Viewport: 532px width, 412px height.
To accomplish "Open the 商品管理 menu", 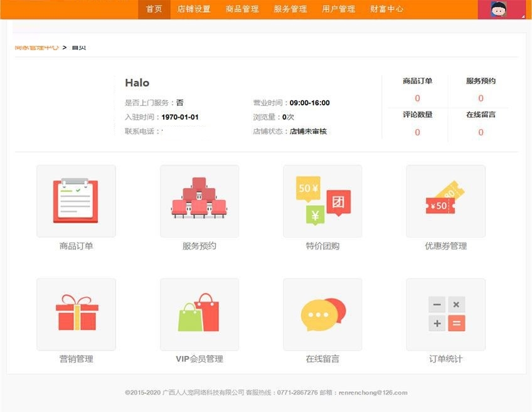I will 242,9.
